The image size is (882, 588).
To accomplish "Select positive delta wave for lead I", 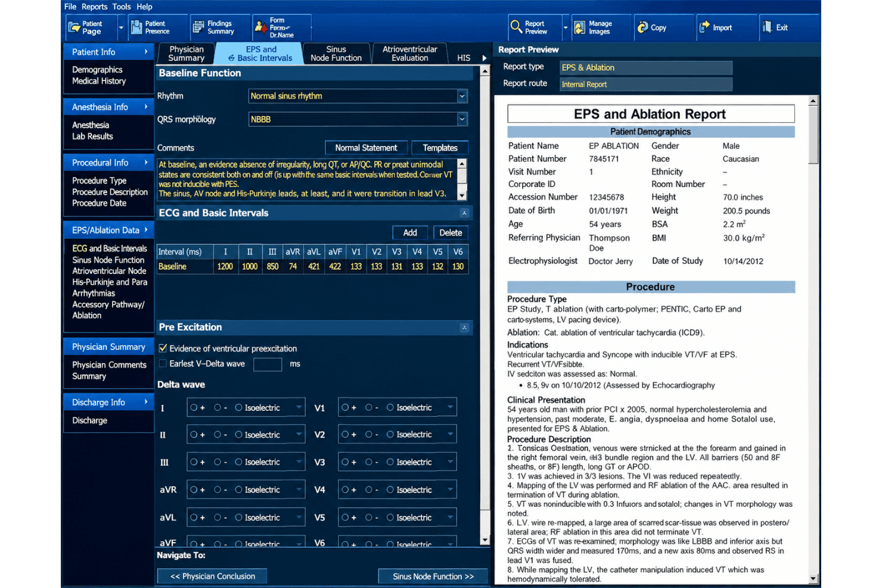I will (x=194, y=407).
